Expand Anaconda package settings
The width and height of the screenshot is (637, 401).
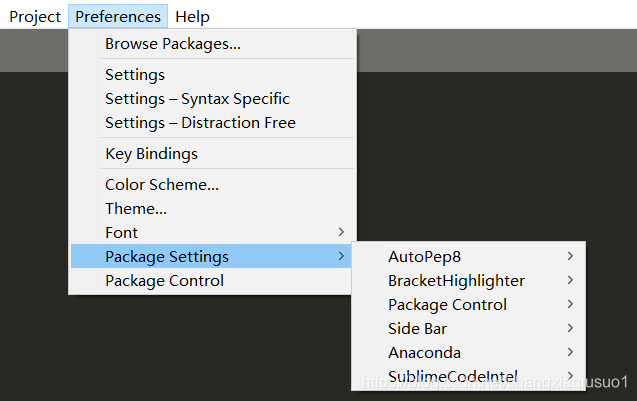pyautogui.click(x=468, y=352)
